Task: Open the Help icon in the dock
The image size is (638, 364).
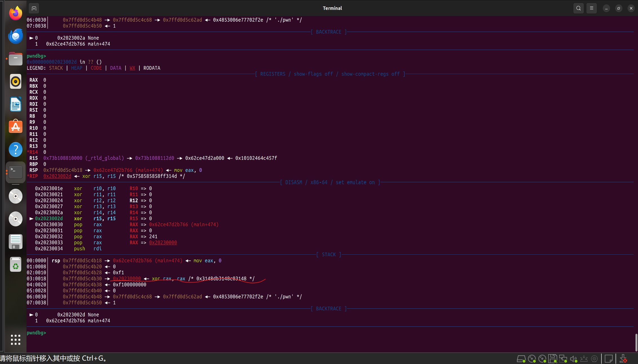Action: [15, 149]
